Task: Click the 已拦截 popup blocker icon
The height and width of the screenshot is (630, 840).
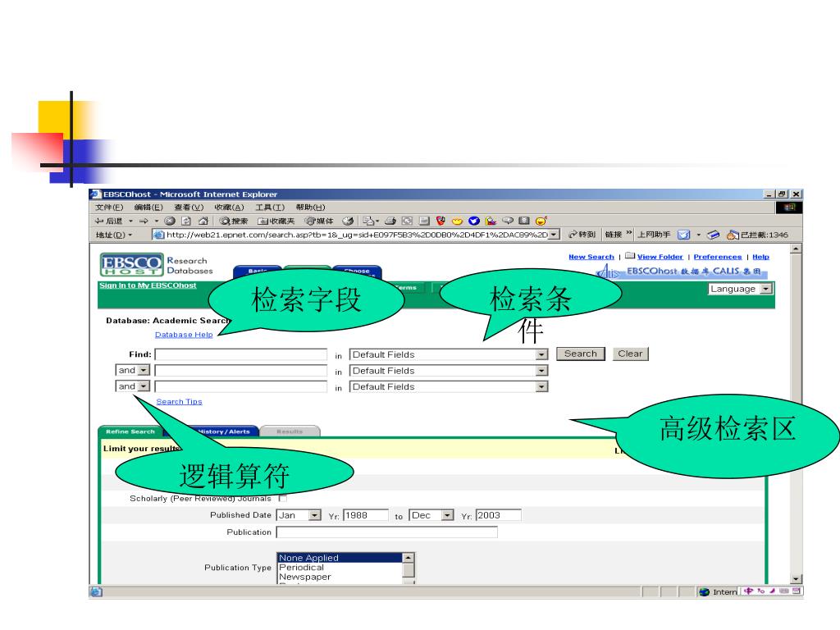Action: click(733, 235)
